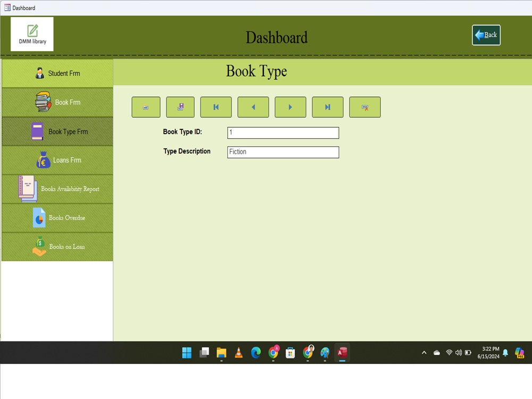Open the Books on Loan tab

tap(57, 247)
